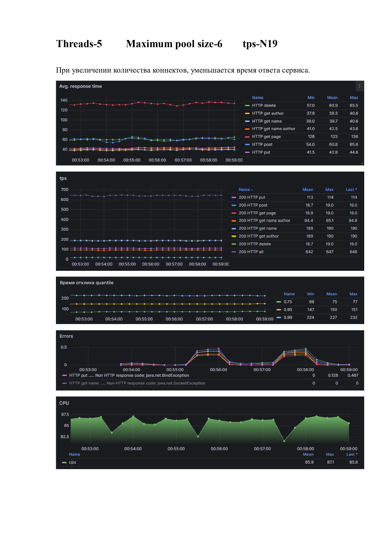Viewport: 392px width, 555px height.
Task: Click HTTP get page red series swatch
Action: click(x=247, y=137)
